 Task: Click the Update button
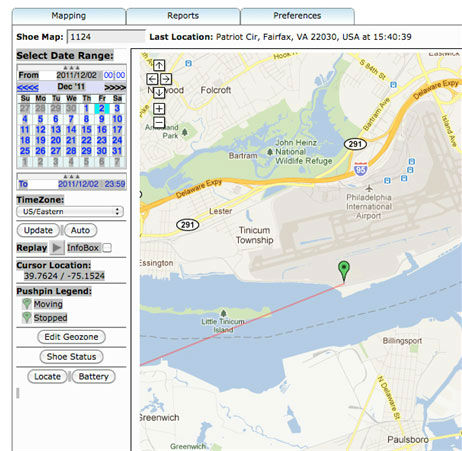point(38,230)
